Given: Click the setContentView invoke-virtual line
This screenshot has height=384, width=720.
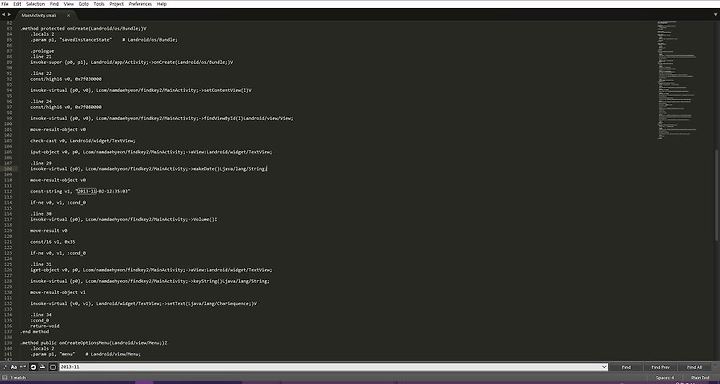Looking at the screenshot, I should (141, 90).
